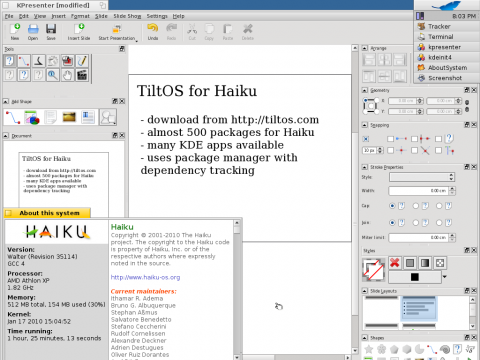This screenshot has height=360, width=480.
Task: Collapse the Geometry panel
Action: click(x=365, y=90)
